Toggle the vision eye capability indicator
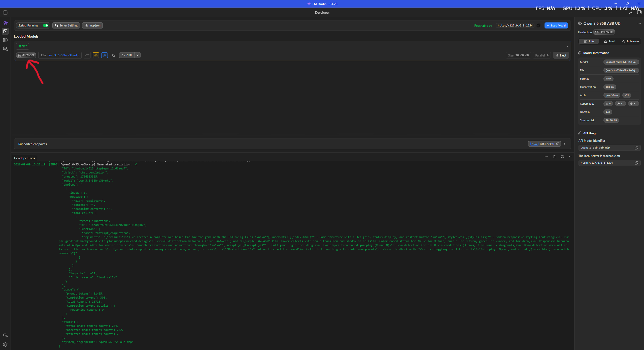644x350 pixels. (x=96, y=55)
